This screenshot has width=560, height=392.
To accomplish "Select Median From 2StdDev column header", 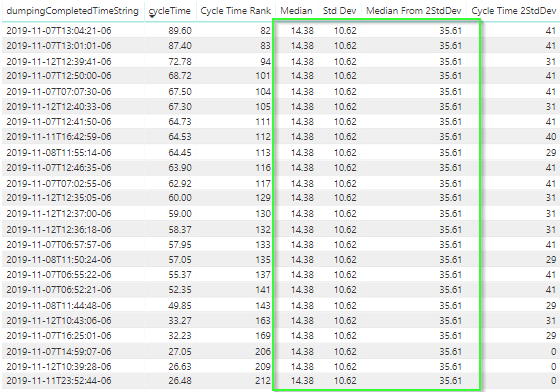I will [414, 11].
